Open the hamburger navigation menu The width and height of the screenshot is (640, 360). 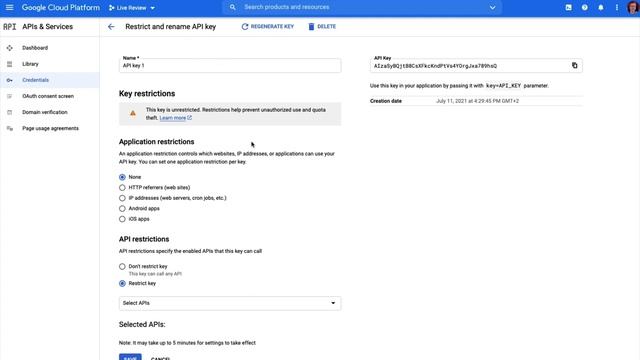pyautogui.click(x=9, y=7)
